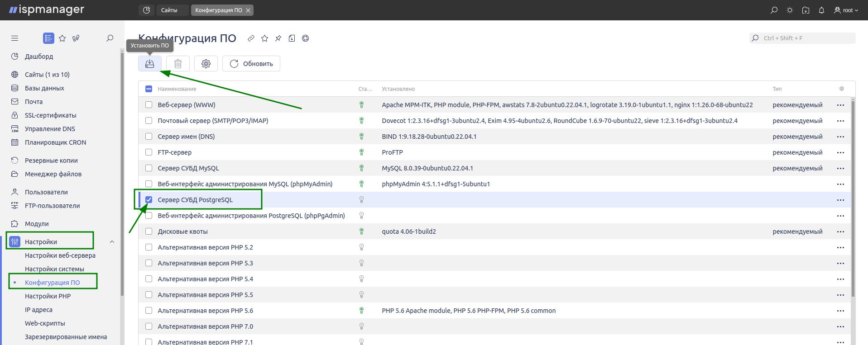
Task: Check the Веб-сервер (WWW) row checkbox
Action: click(149, 104)
